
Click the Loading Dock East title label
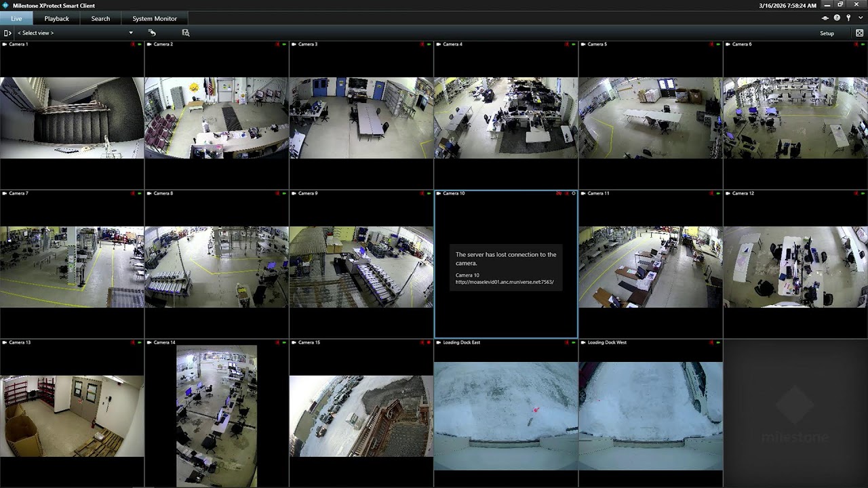[461, 342]
